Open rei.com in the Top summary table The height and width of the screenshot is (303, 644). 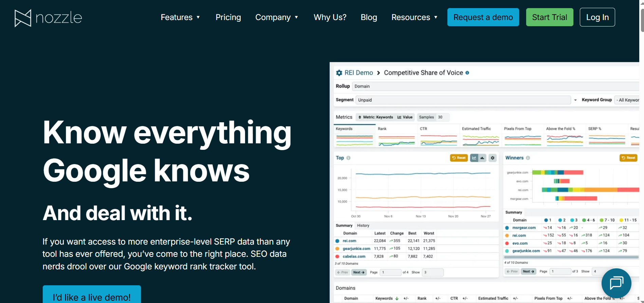(x=349, y=241)
